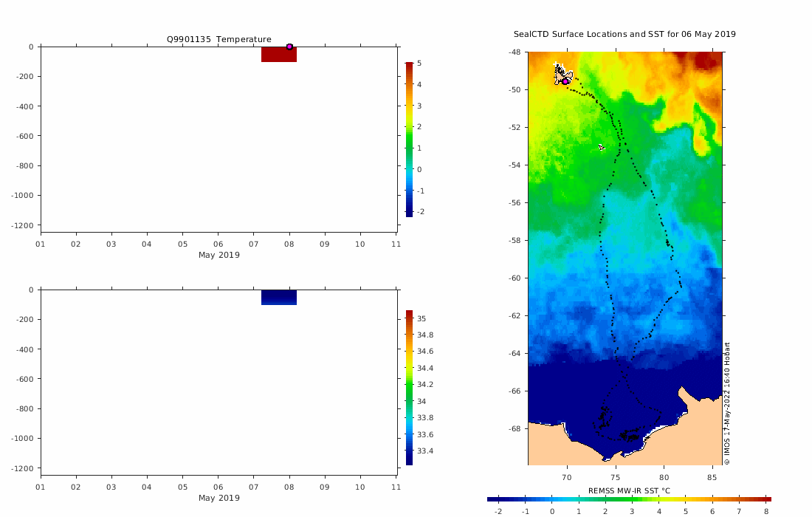Select the blue salinity profile block
Screen dimensions: 812x517
click(x=279, y=298)
